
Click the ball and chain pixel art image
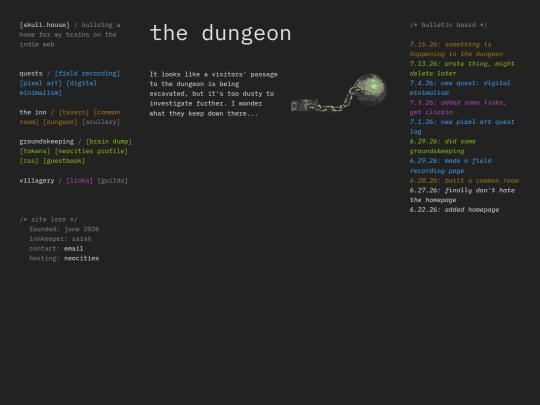(x=339, y=93)
